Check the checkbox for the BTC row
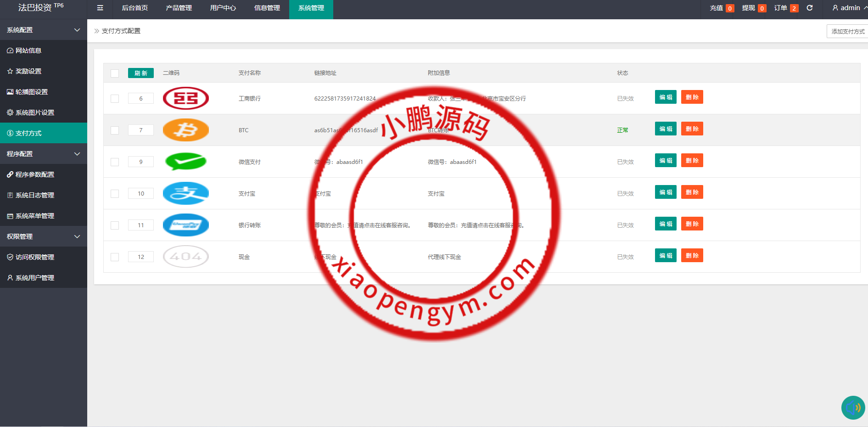 (x=114, y=130)
